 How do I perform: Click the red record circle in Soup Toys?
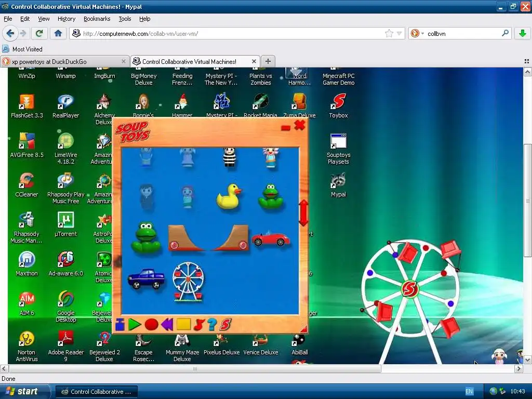pos(151,324)
